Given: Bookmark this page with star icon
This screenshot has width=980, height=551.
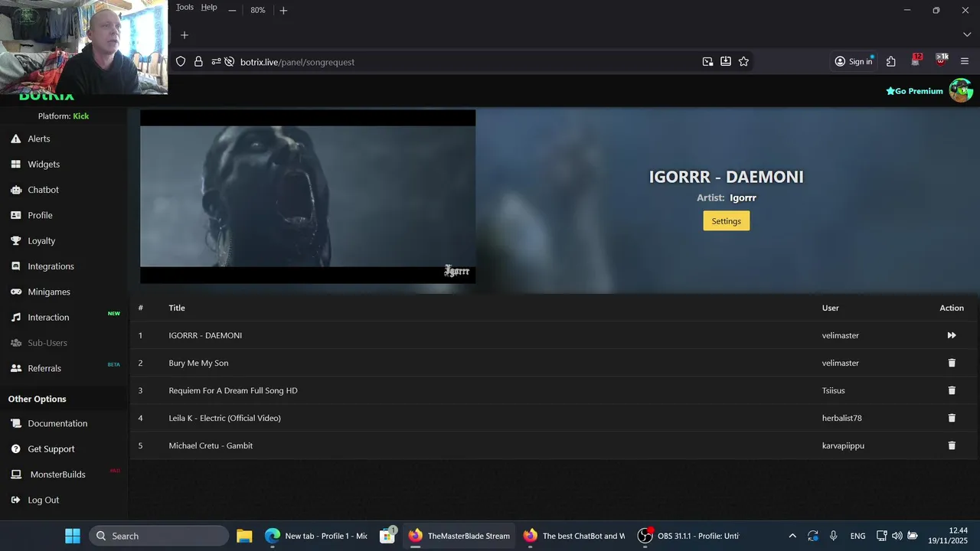Looking at the screenshot, I should tap(743, 61).
